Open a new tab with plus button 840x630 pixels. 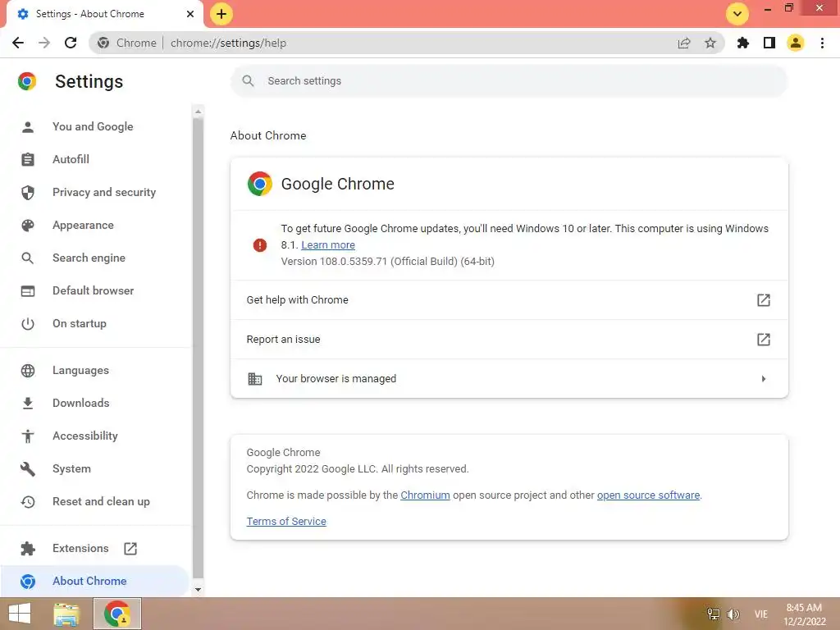pos(221,14)
